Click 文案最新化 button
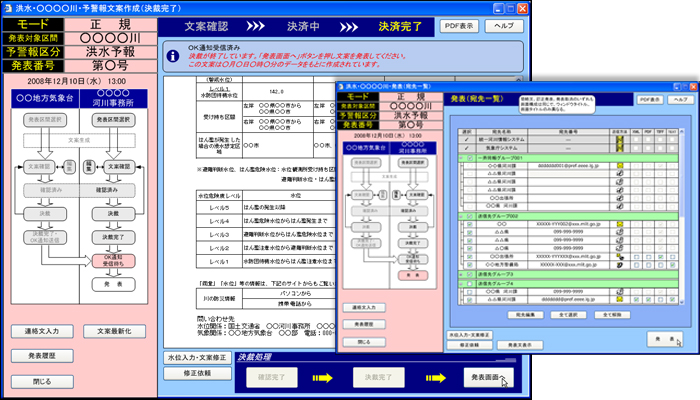 point(114,331)
